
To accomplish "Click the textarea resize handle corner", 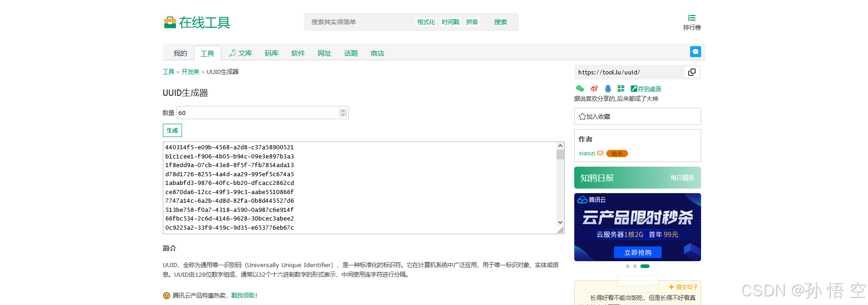I will (x=561, y=230).
